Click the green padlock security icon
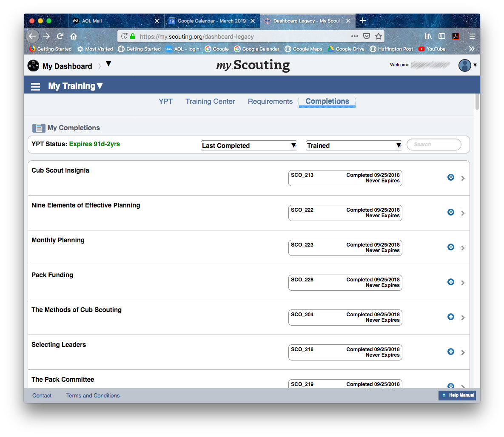Image resolution: width=504 pixels, height=437 pixels. coord(133,36)
